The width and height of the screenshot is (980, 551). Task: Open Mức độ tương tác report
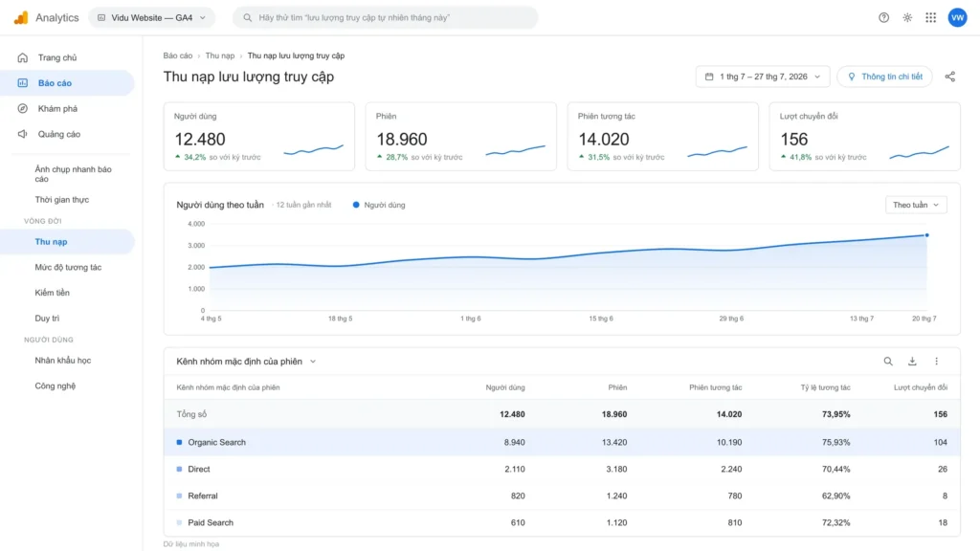(68, 267)
